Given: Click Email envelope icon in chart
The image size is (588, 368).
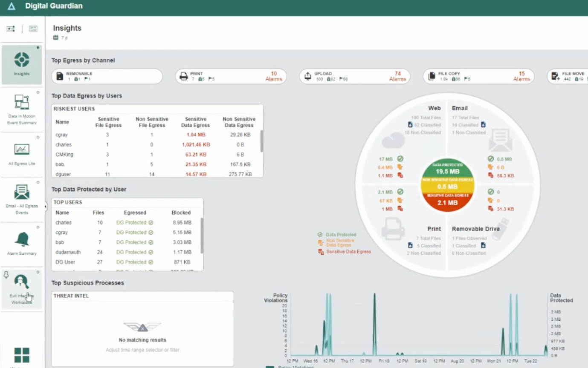Looking at the screenshot, I should coord(500,141).
